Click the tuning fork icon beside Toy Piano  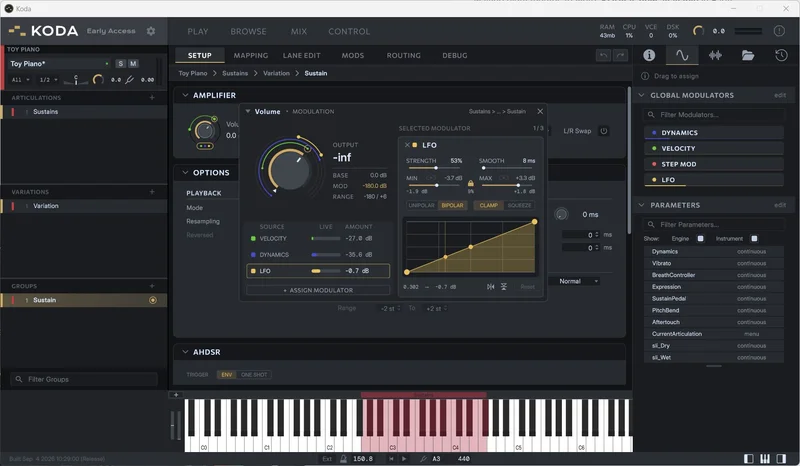click(130, 80)
